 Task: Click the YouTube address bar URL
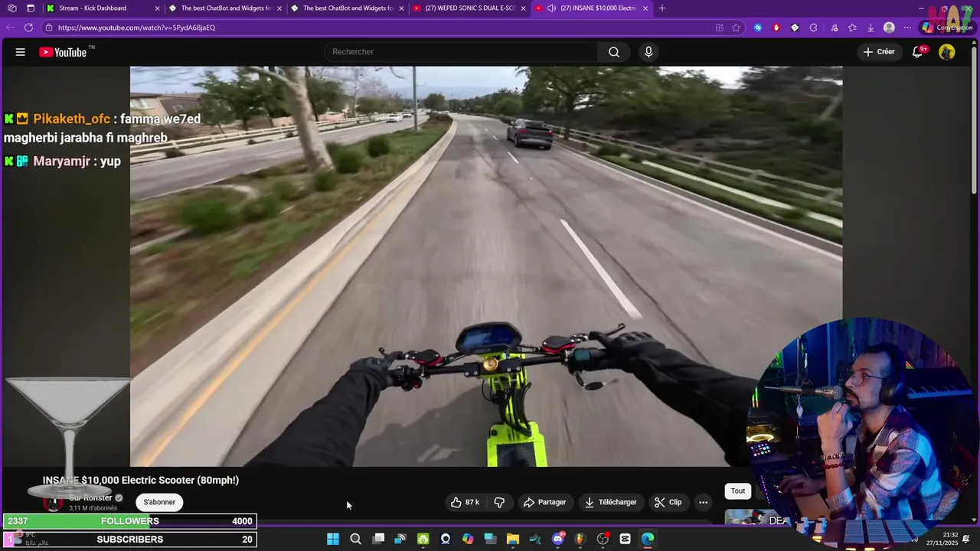[136, 28]
